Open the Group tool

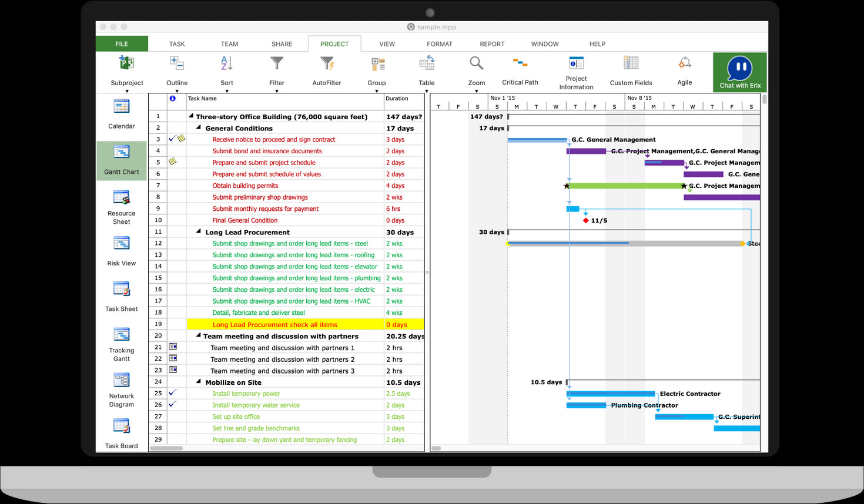tap(376, 70)
